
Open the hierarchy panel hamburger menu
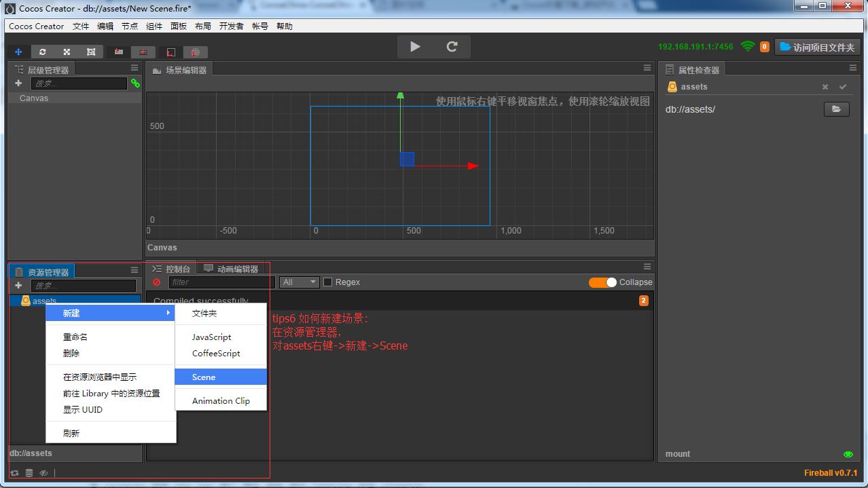134,68
